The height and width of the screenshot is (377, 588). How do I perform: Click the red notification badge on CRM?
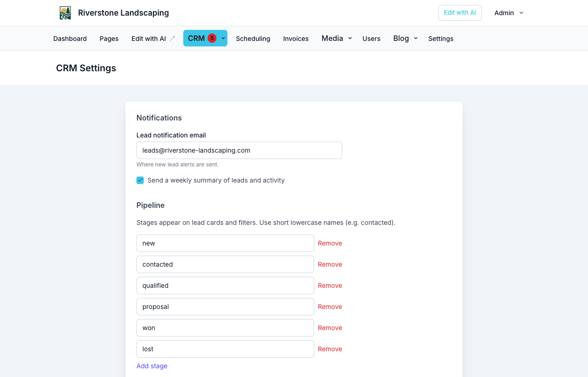pos(212,38)
